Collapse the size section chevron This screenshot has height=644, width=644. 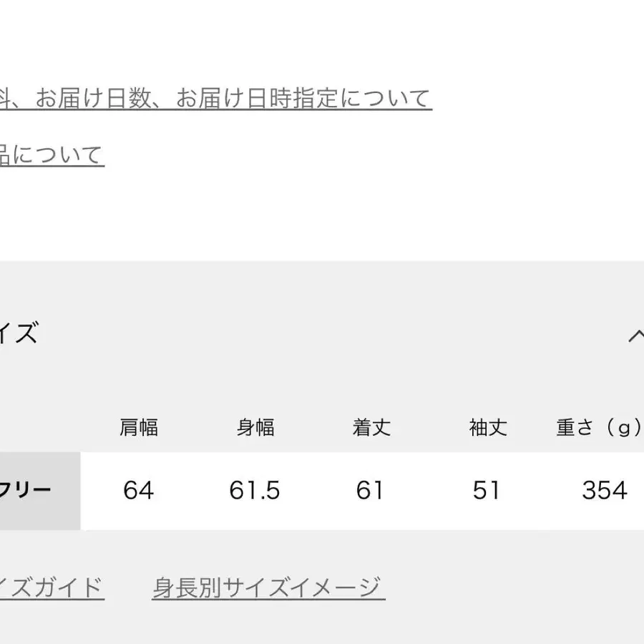click(x=635, y=336)
